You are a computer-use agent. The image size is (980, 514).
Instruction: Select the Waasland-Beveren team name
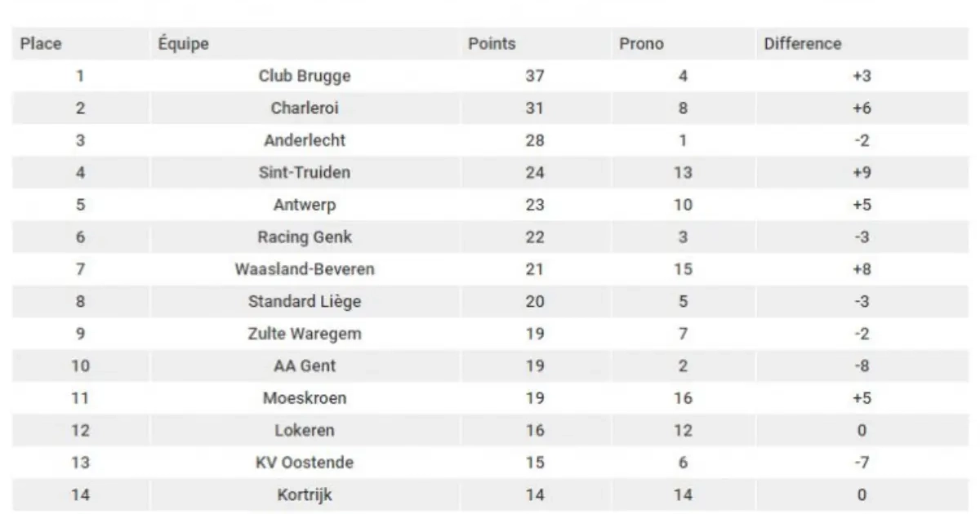[305, 269]
